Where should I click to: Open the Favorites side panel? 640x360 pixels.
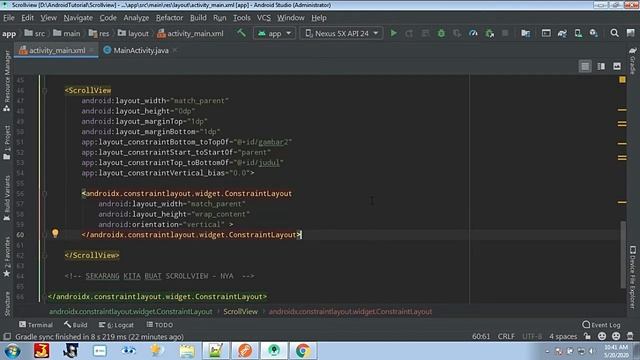[x=7, y=257]
